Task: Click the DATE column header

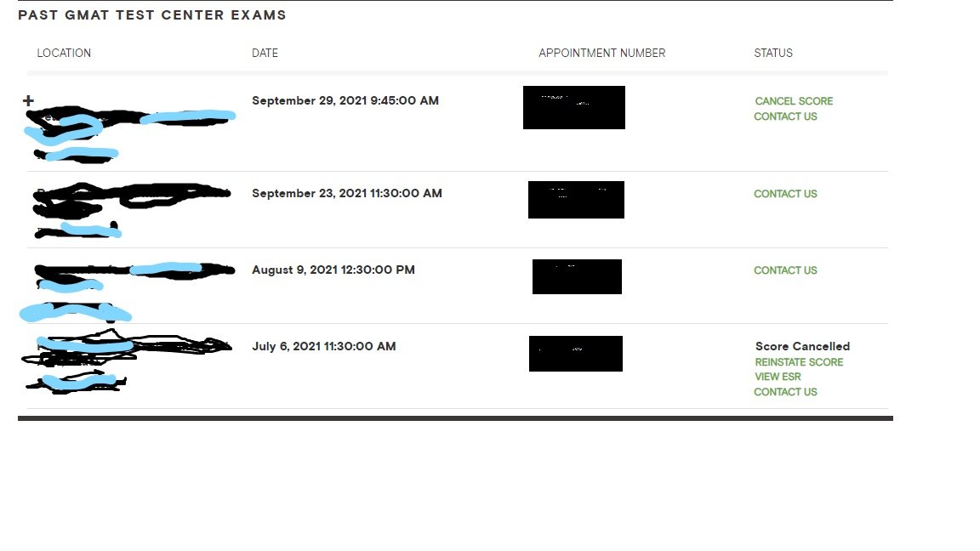Action: click(x=265, y=53)
